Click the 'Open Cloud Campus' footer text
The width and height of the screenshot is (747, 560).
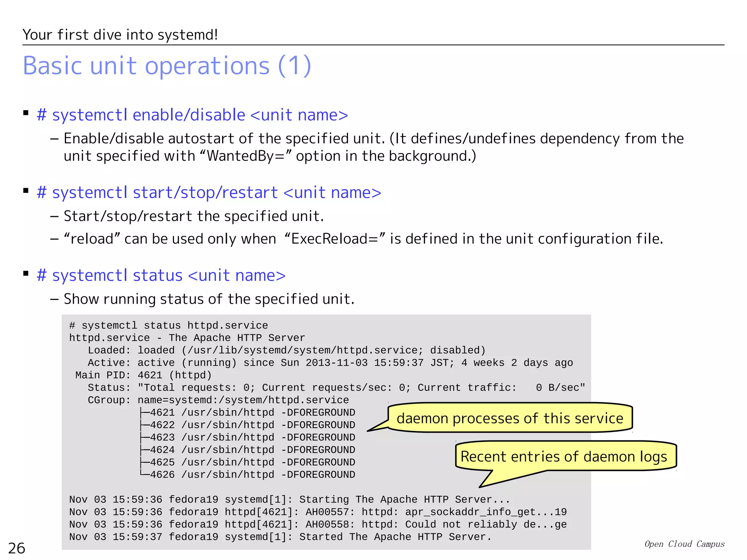click(685, 544)
